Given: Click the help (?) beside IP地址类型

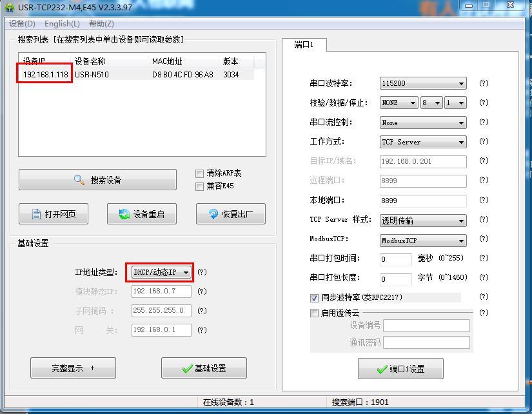Looking at the screenshot, I should tap(202, 273).
